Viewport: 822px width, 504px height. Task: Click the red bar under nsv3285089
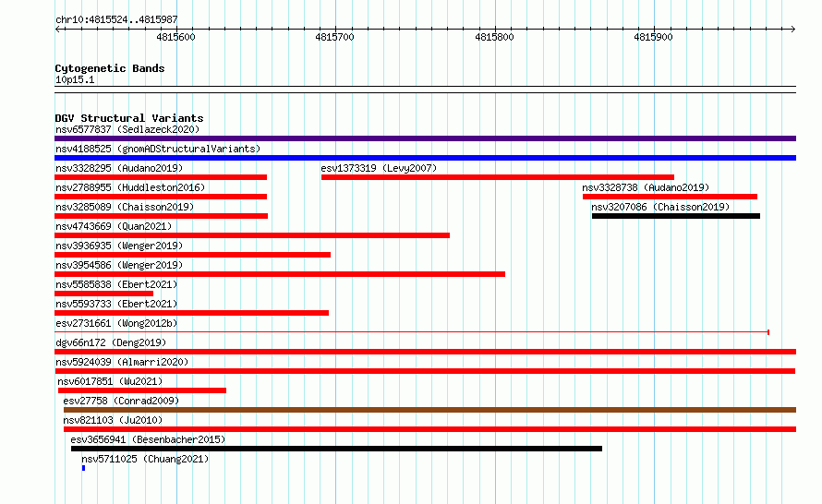(x=161, y=216)
